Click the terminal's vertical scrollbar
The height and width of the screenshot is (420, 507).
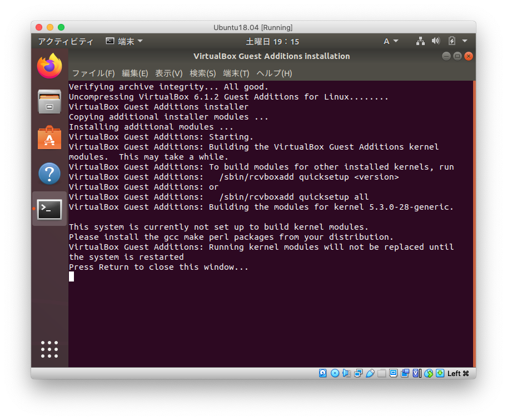(x=474, y=224)
